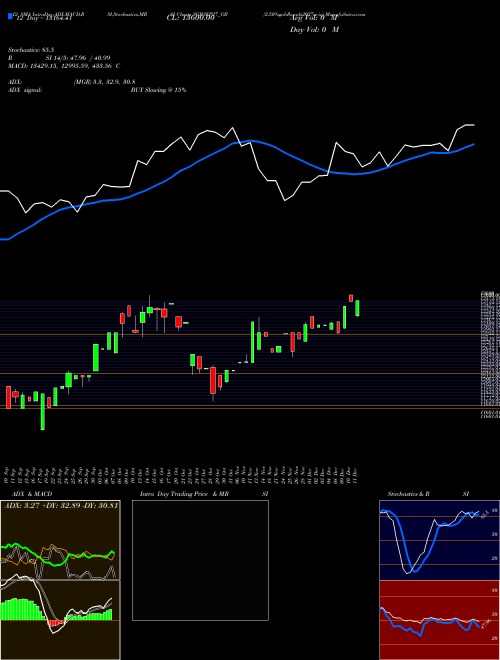500x660 pixels.
Task: Click the ADX MGR values text
Action: tap(104, 82)
